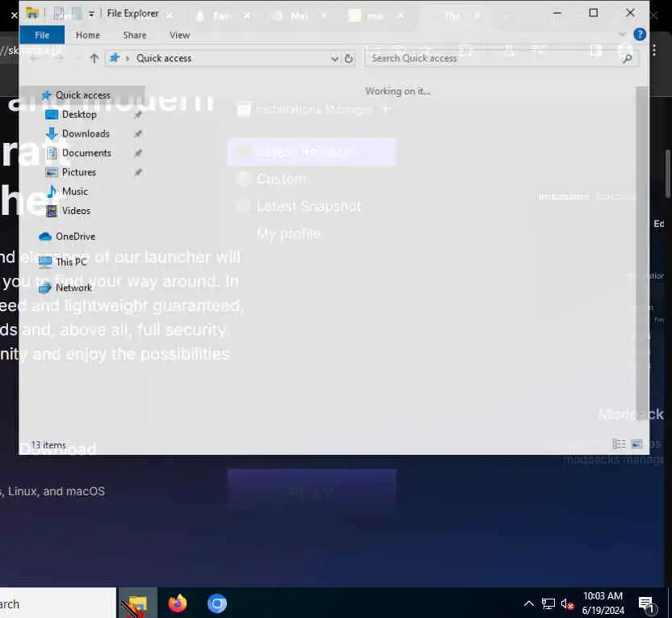
Task: Click the browser three-dot menu
Action: (x=654, y=50)
